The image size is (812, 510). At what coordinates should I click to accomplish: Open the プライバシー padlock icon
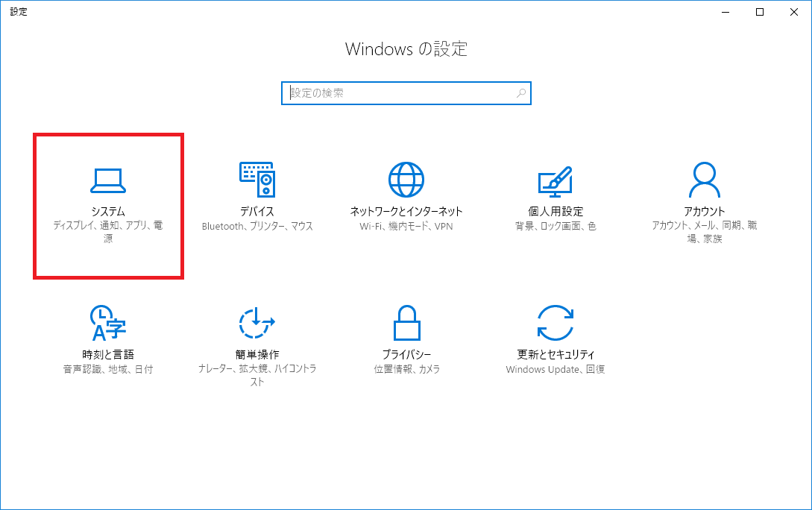tap(406, 323)
